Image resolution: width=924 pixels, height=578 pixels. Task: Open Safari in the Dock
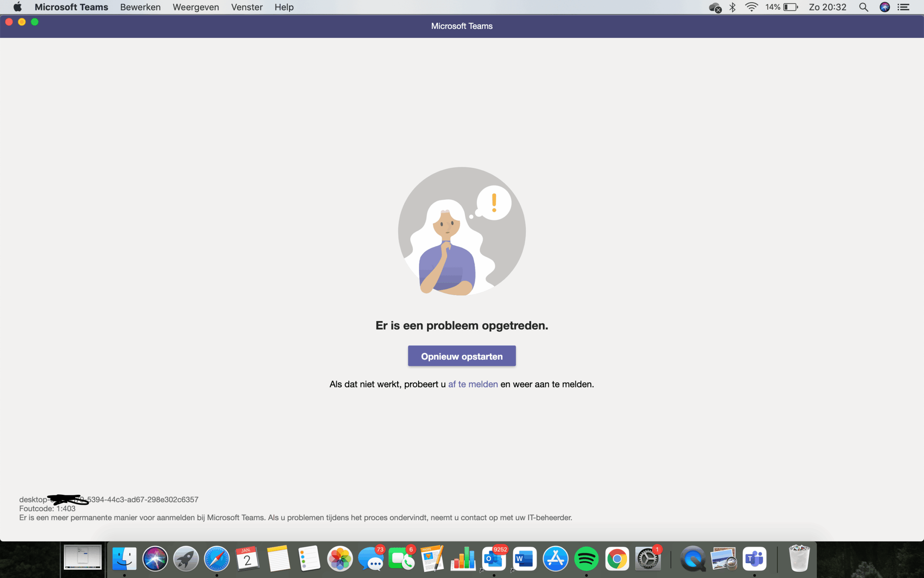[217, 558]
